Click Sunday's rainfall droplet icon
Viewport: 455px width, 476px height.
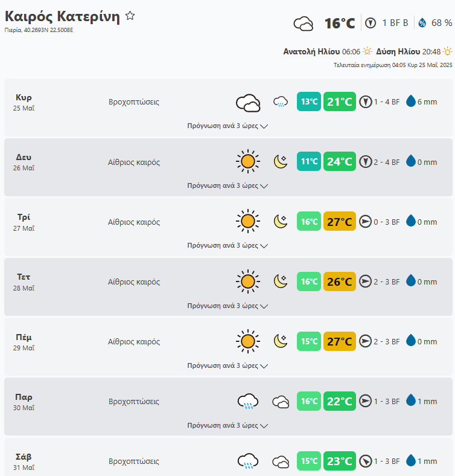(x=411, y=101)
